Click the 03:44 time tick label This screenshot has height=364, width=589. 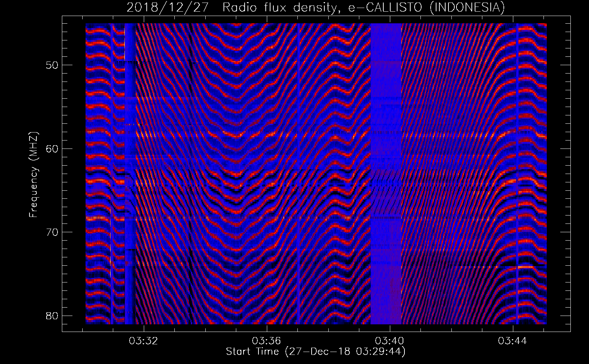[x=513, y=341]
